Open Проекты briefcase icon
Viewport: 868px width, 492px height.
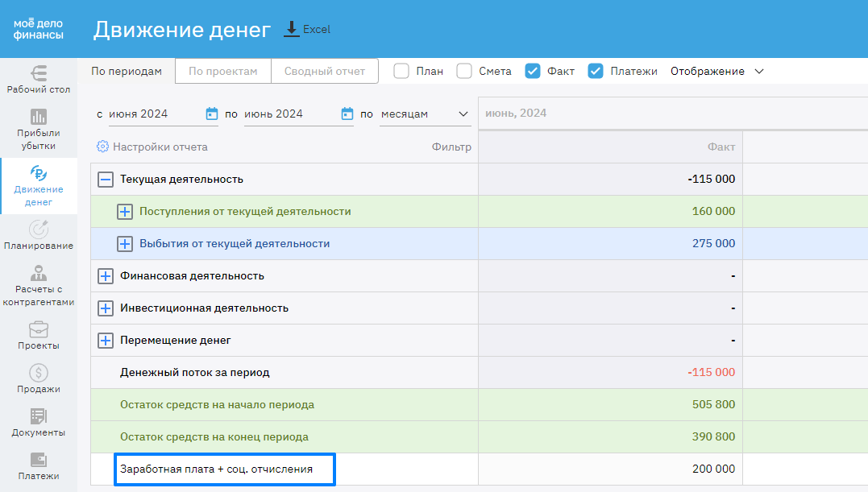coord(39,329)
